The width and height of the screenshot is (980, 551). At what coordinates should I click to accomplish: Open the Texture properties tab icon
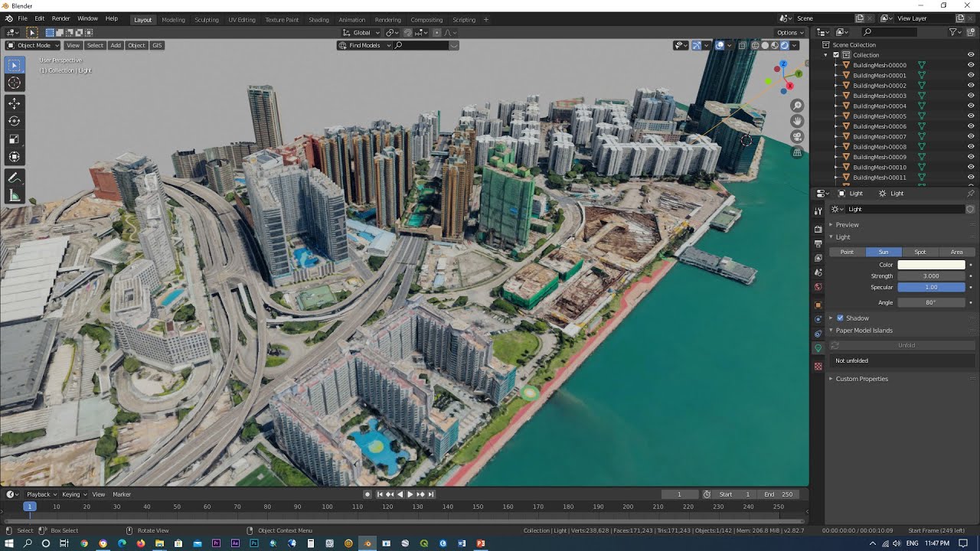[x=818, y=367]
